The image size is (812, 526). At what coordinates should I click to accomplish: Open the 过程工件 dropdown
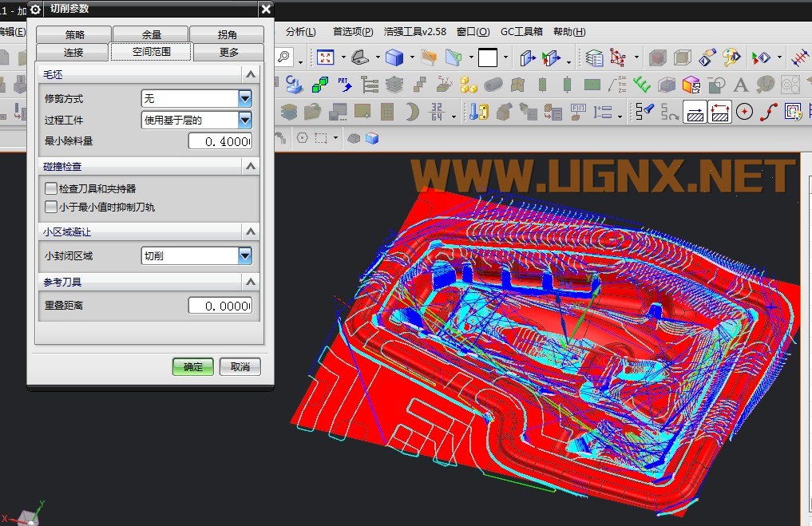click(x=245, y=120)
